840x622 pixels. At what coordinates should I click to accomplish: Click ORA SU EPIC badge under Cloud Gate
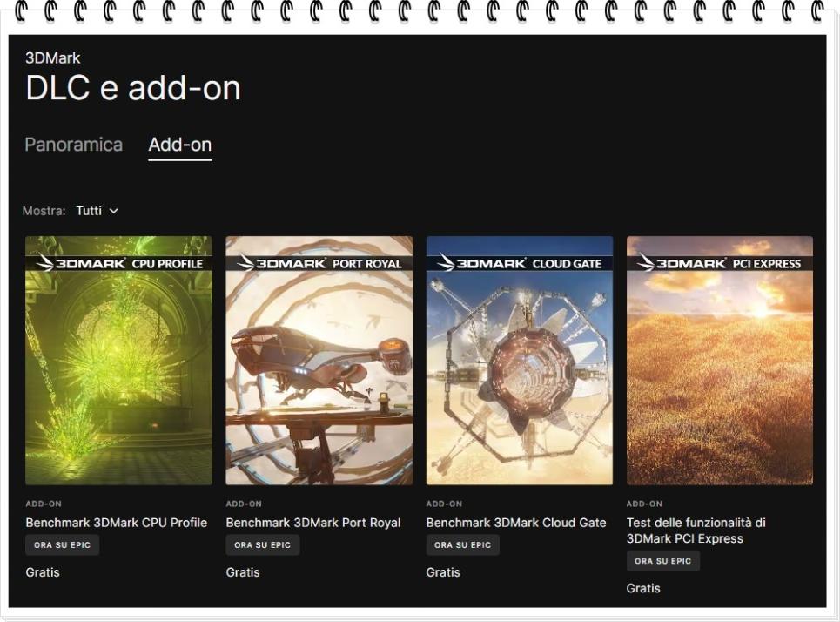click(x=463, y=544)
